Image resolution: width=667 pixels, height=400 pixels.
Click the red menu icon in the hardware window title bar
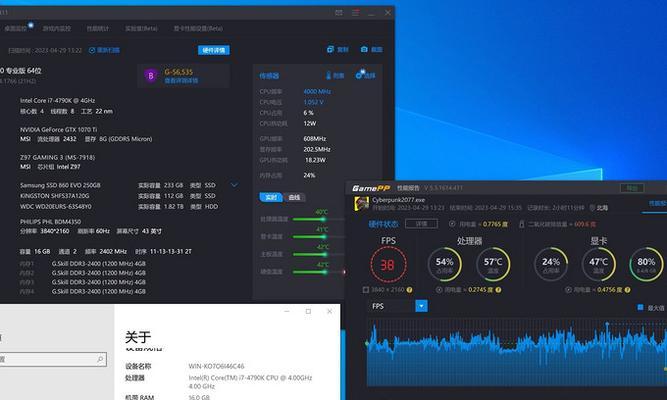click(x=355, y=13)
